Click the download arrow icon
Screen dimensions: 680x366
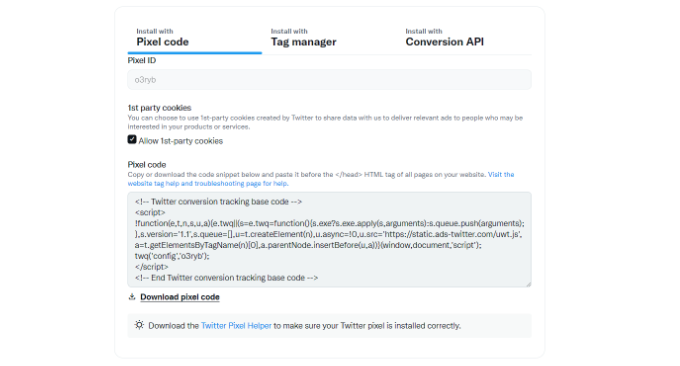point(132,297)
